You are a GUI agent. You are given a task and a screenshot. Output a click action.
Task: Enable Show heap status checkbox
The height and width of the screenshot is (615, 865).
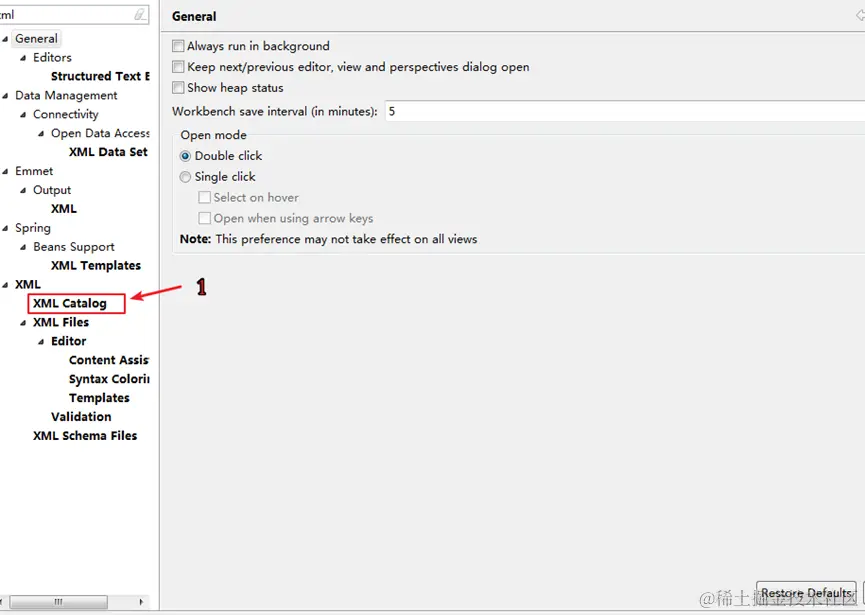tap(178, 88)
